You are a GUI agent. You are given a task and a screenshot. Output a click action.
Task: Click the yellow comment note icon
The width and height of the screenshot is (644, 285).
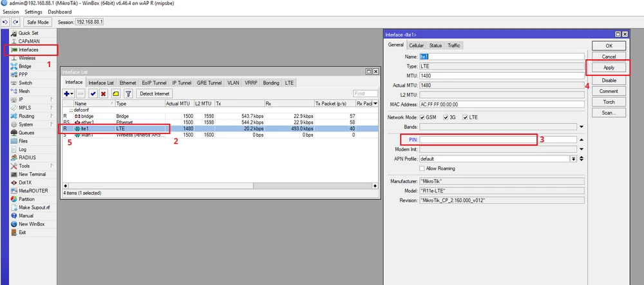(x=116, y=94)
